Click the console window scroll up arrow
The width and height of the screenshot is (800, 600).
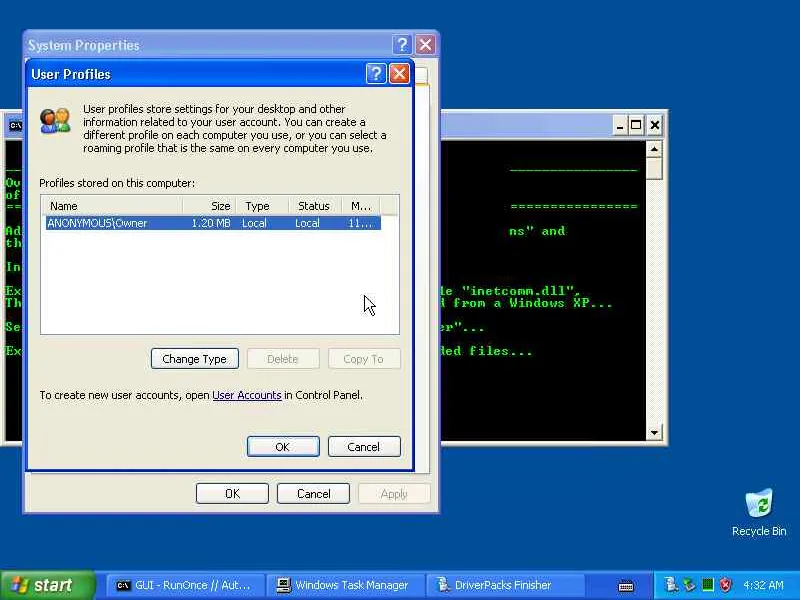(x=654, y=149)
